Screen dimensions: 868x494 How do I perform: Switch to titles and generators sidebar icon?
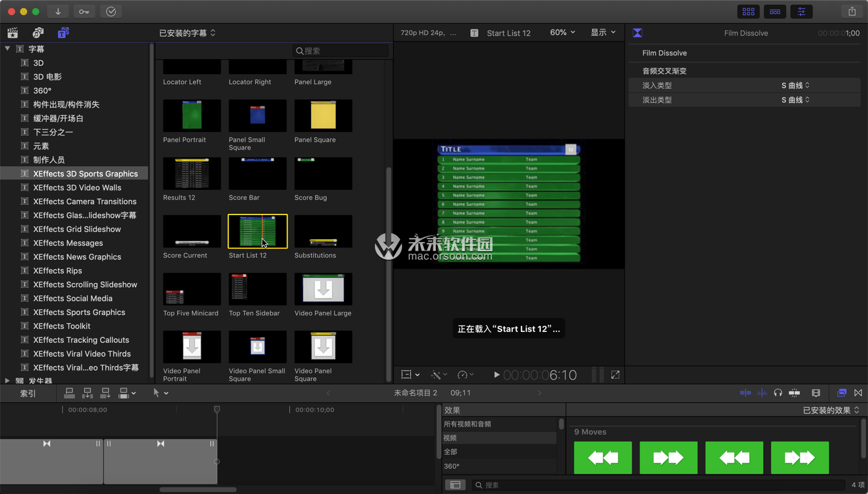(63, 33)
